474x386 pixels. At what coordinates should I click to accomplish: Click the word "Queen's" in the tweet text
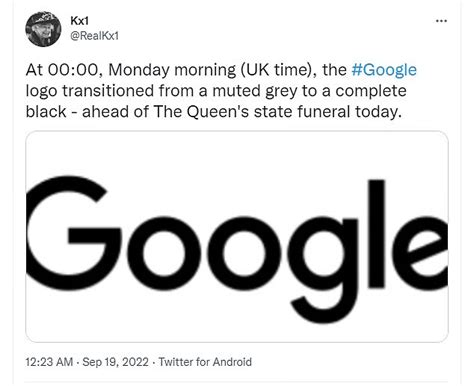[217, 112]
